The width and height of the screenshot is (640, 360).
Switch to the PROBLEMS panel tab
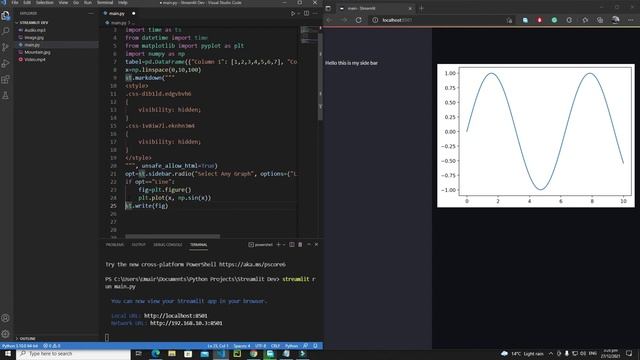tap(115, 244)
